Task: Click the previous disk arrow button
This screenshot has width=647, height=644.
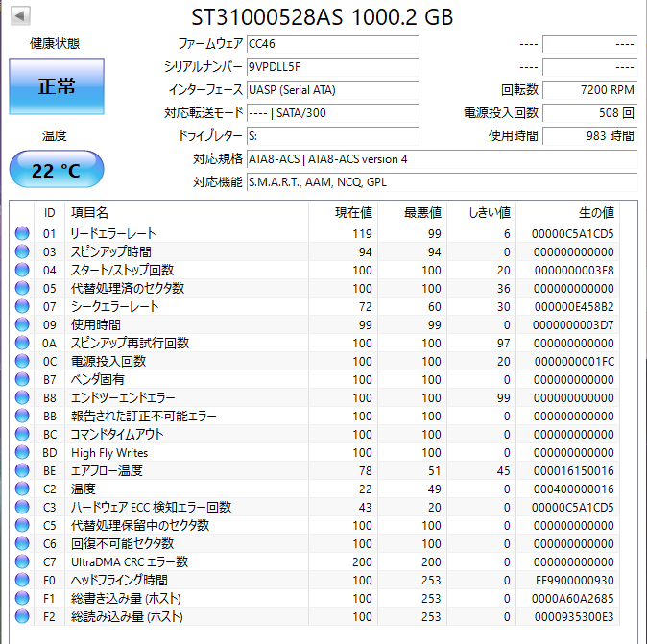Action: pos(21,16)
